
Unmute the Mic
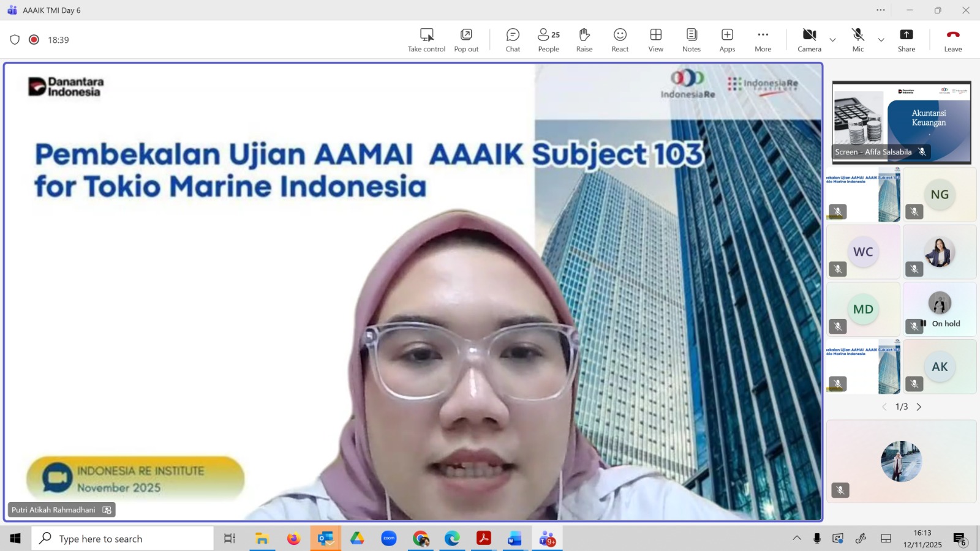(858, 40)
